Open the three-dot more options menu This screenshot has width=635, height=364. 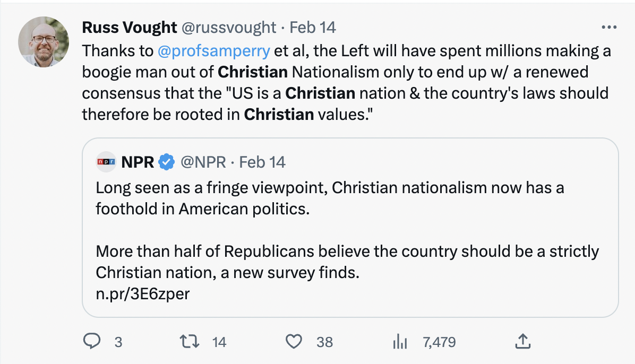click(608, 28)
